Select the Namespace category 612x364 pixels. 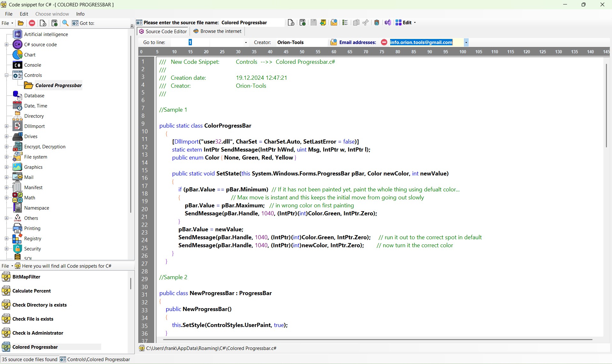tap(37, 208)
